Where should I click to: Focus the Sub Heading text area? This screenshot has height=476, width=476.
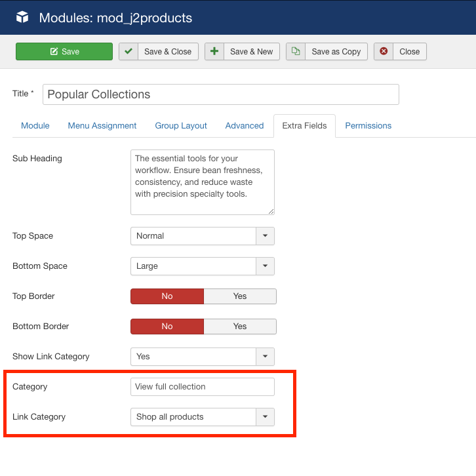[202, 182]
